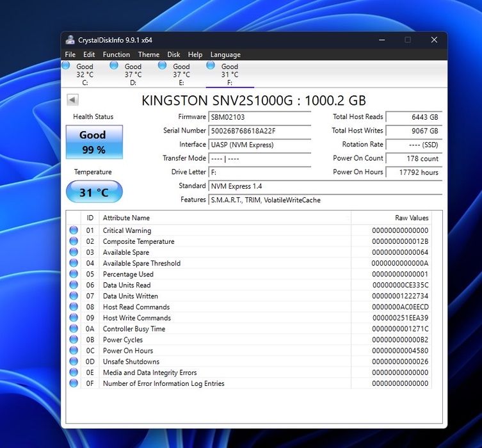
Task: Click status orb for Host Read Commands row
Action: 74,307
